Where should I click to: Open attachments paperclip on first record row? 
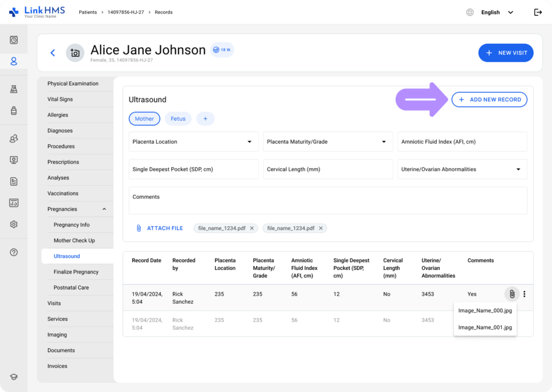[x=512, y=294]
